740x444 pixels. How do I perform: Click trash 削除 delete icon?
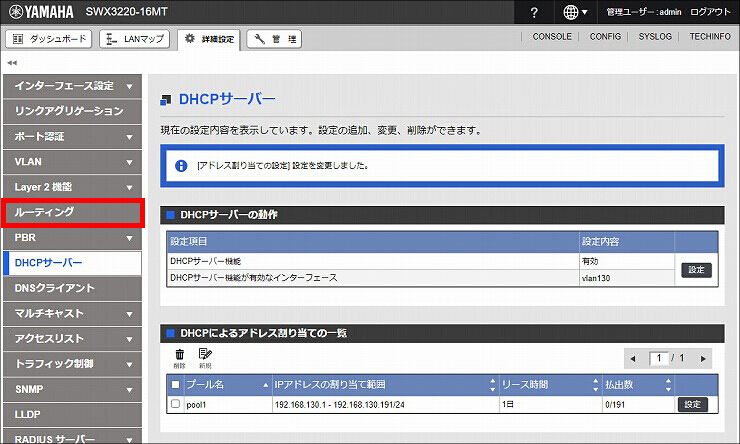pos(179,358)
